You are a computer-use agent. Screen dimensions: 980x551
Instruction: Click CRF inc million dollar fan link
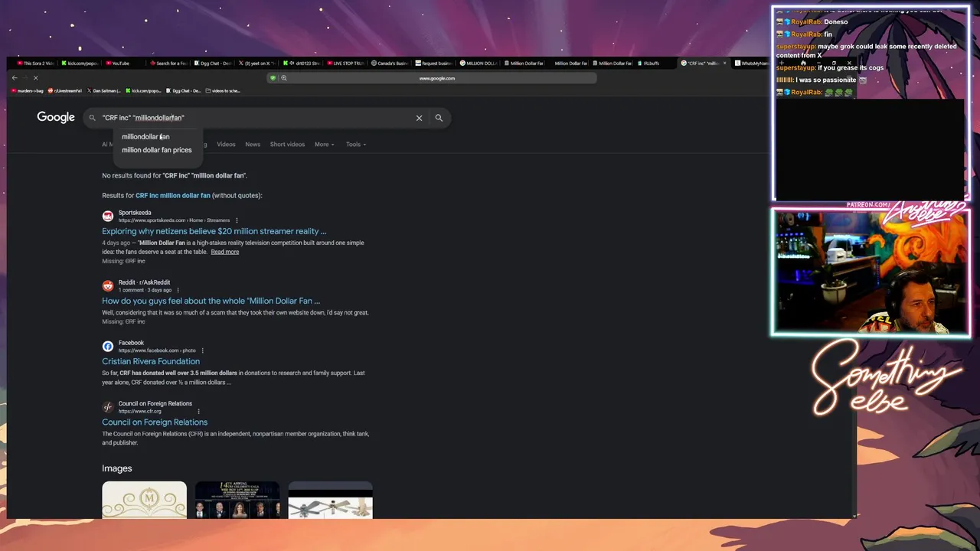(x=173, y=195)
